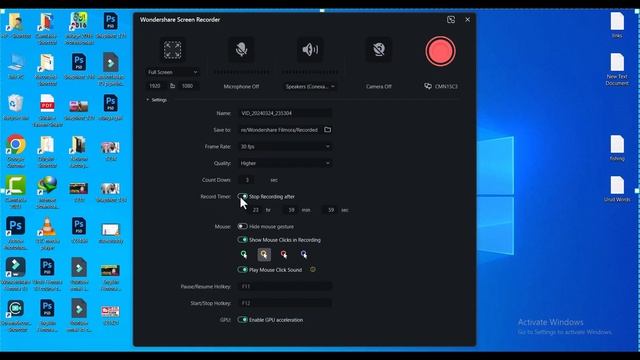
Task: Start recording with the red record button
Action: pyautogui.click(x=440, y=51)
